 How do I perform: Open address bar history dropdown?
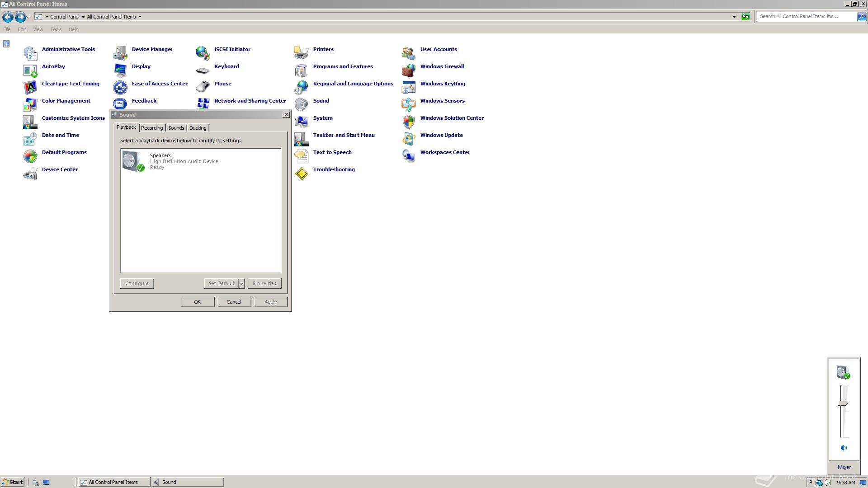[x=734, y=17]
